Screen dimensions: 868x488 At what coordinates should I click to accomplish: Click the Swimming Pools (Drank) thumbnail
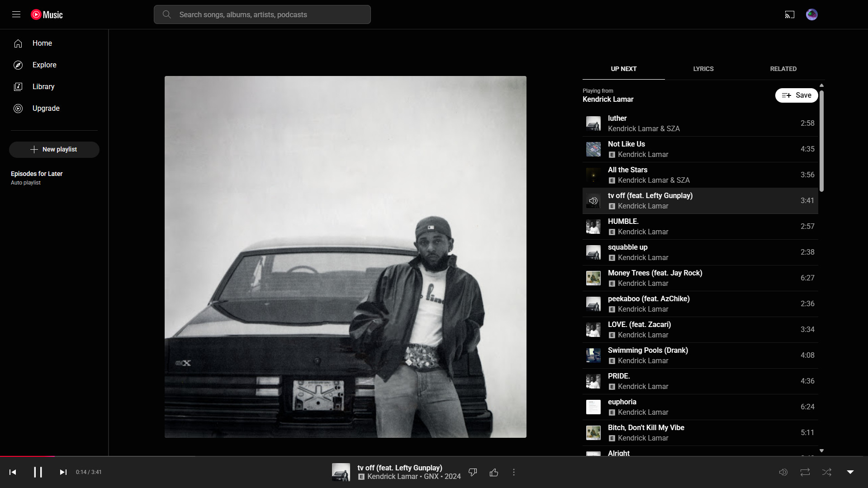(593, 355)
